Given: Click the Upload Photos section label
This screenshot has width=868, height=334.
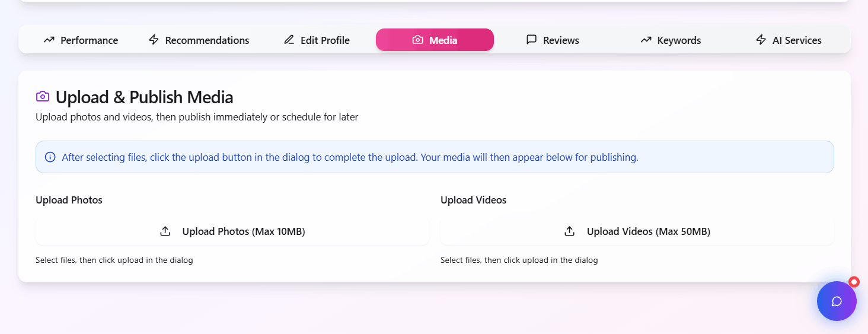Looking at the screenshot, I should [69, 200].
